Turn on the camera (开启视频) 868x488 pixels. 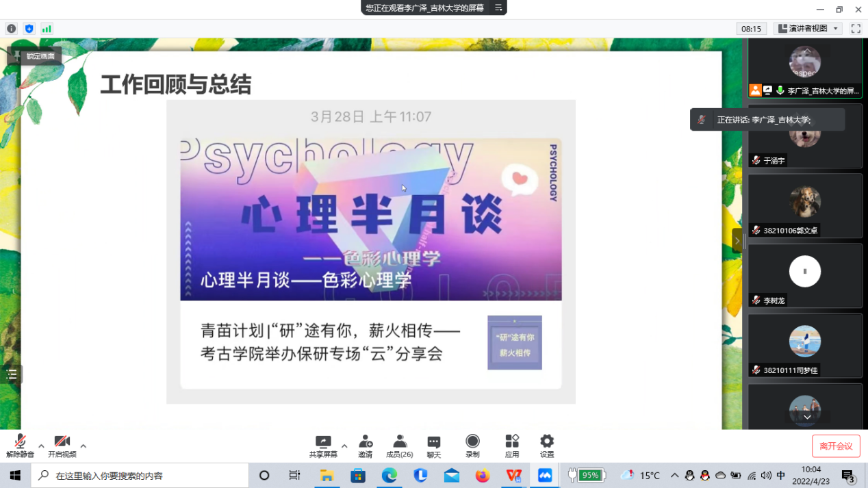coord(62,446)
